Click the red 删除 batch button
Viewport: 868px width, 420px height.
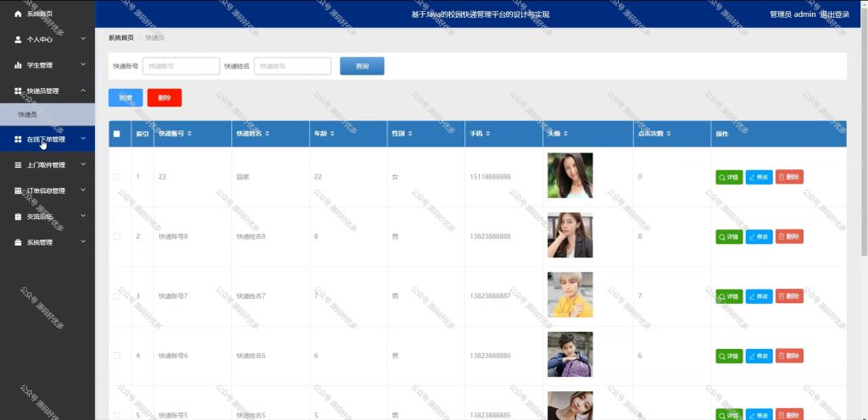click(164, 98)
